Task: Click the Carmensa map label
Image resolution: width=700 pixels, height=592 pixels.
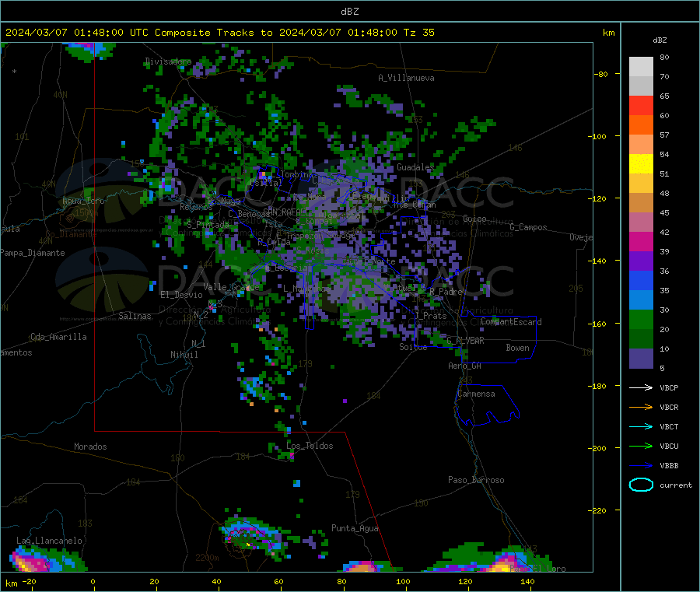Action: coord(476,394)
